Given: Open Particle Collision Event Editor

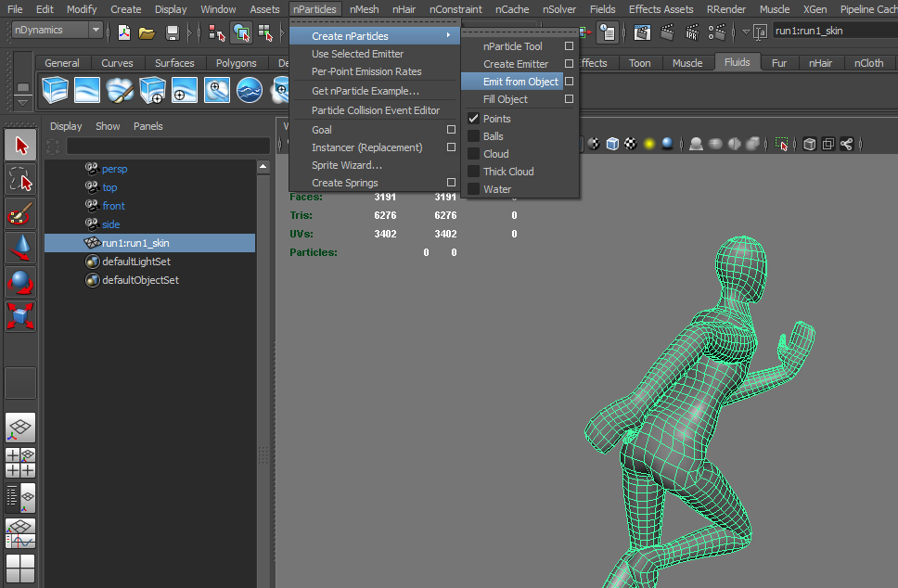Looking at the screenshot, I should tap(375, 110).
